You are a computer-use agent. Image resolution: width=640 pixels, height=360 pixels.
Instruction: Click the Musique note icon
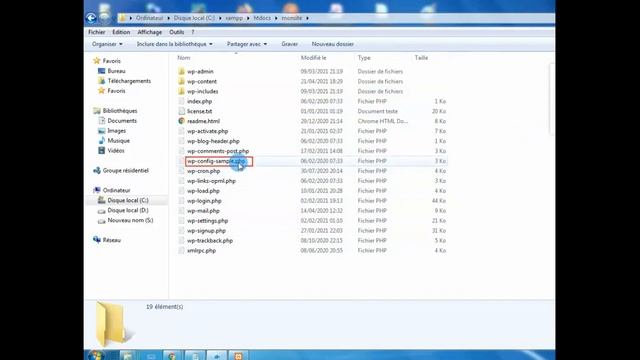[101, 140]
